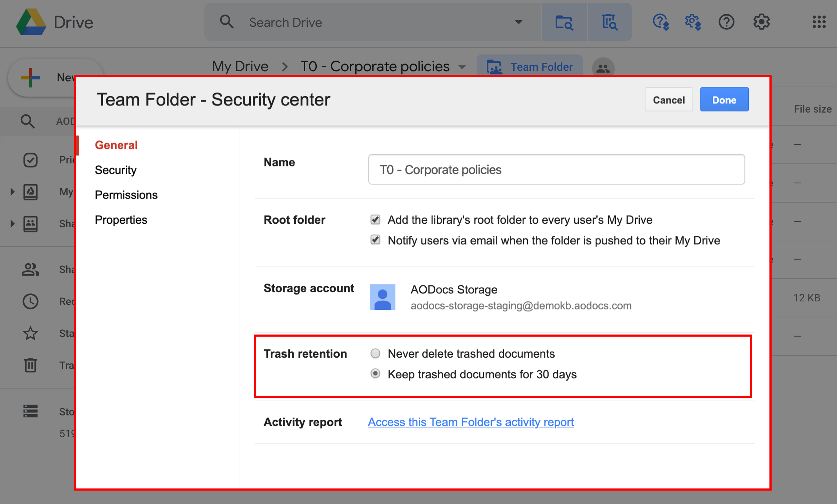
Task: Click the 12 KB file size cell
Action: point(806,298)
